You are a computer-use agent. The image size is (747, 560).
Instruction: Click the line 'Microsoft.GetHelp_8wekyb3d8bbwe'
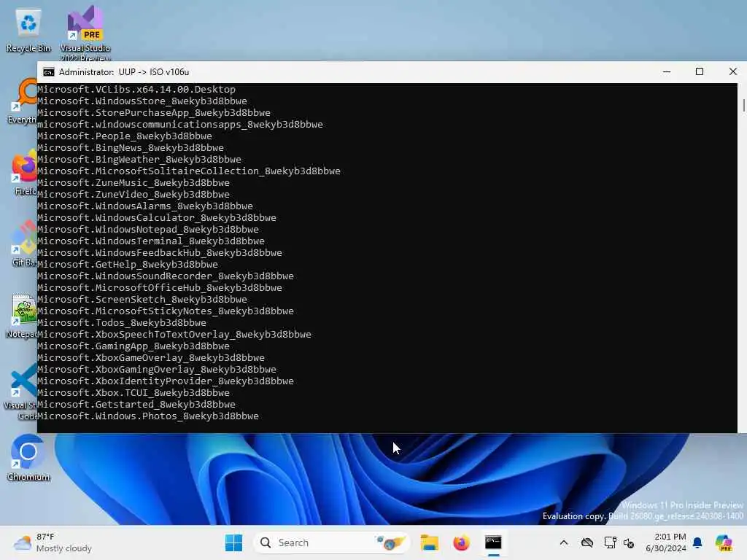pos(128,264)
